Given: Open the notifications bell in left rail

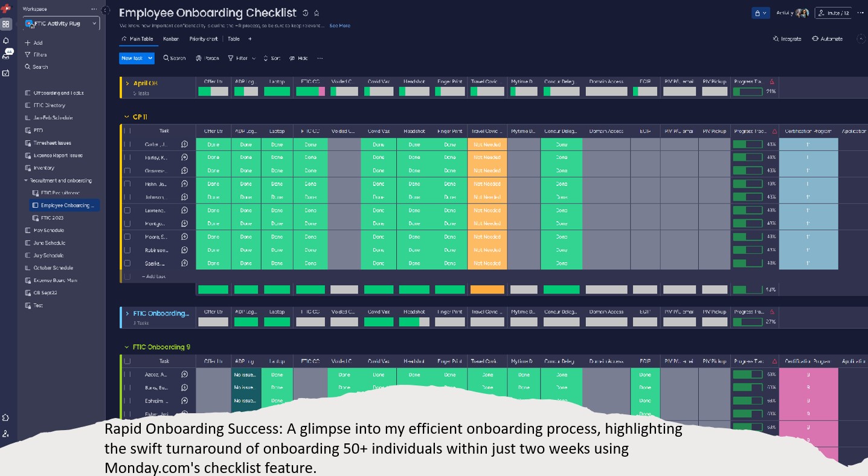Looking at the screenshot, I should click(x=6, y=40).
